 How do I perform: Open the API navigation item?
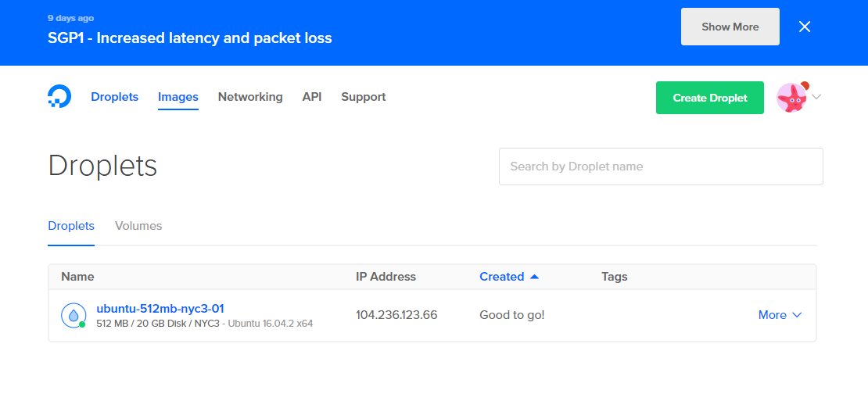[x=312, y=97]
